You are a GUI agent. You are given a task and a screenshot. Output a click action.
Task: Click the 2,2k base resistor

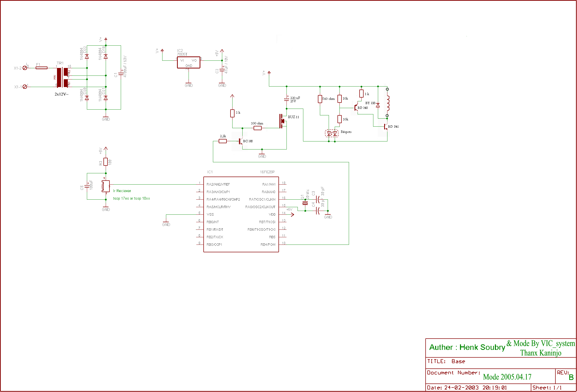223,141
